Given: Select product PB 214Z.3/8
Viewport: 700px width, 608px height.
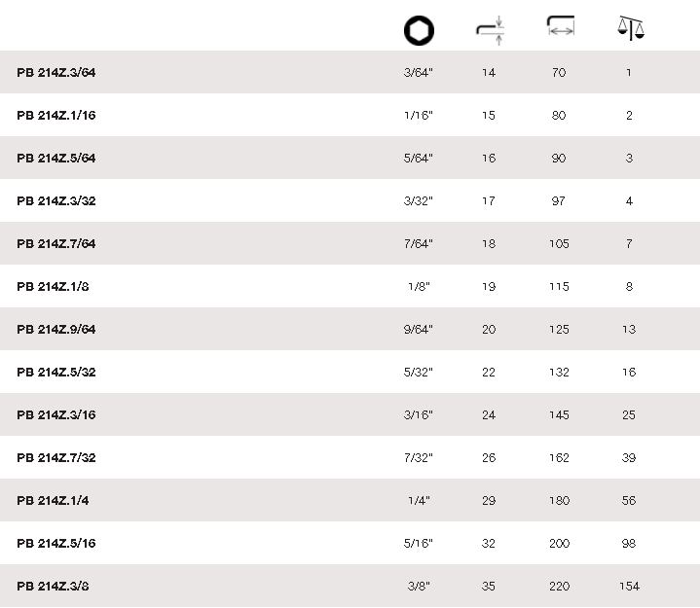Looking at the screenshot, I should coord(53,587).
